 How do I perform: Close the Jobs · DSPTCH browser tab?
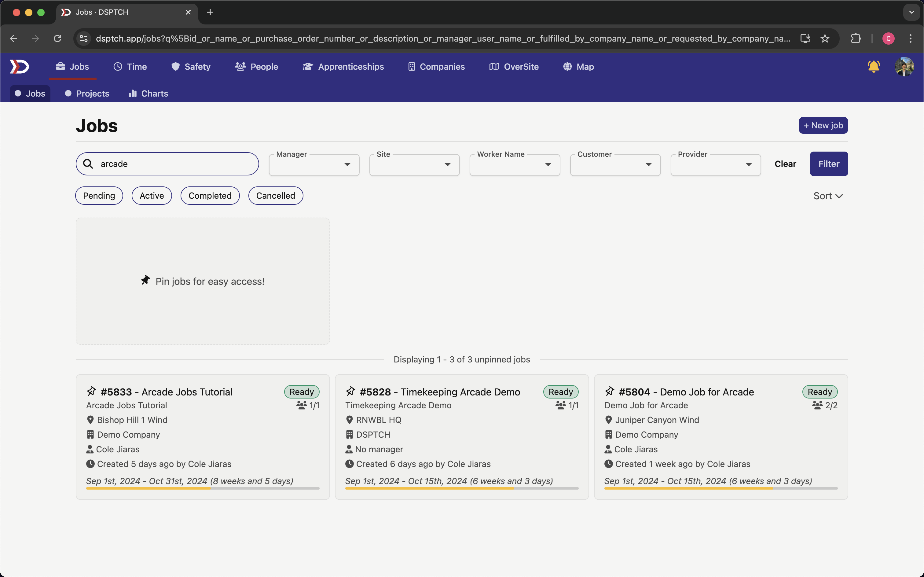188,12
